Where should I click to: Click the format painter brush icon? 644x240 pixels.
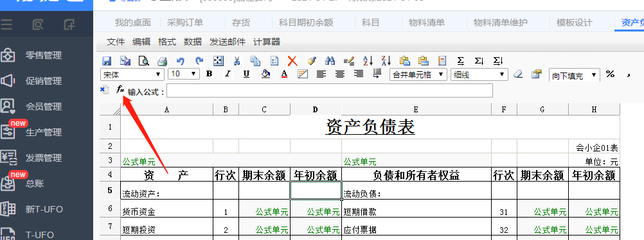(312, 61)
